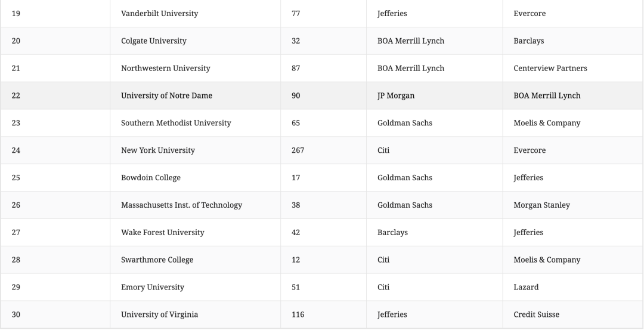The image size is (644, 330).
Task: Select the New York University cell
Action: click(x=157, y=150)
